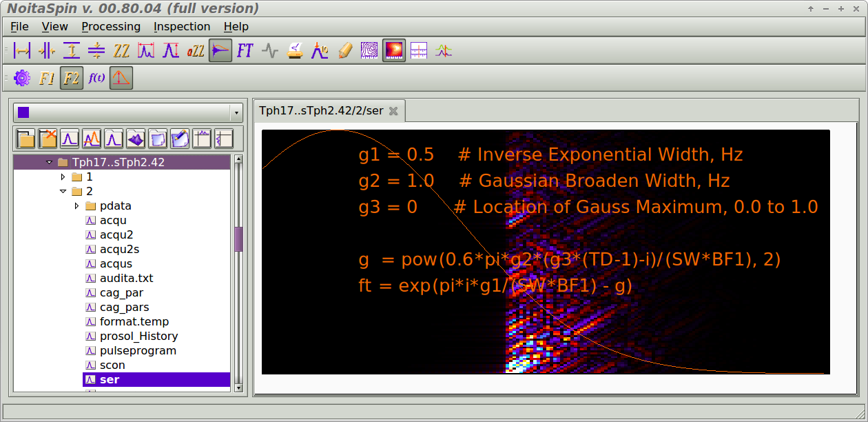Click the vertical projection crosshair icon
Screen dimensions: 868x422
click(x=224, y=139)
